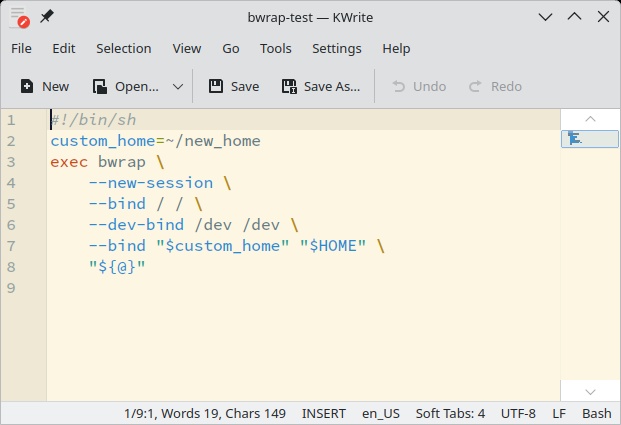621x425 pixels.
Task: Click cursor position 1/9:1 in status bar
Action: (x=139, y=414)
